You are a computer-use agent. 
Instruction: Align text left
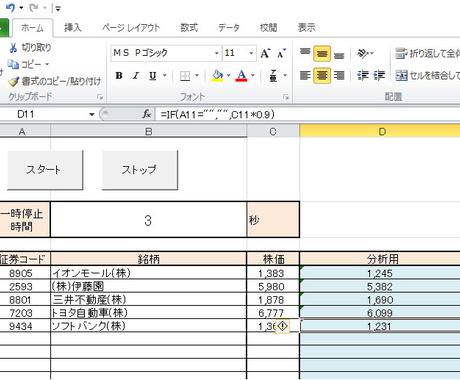click(305, 76)
